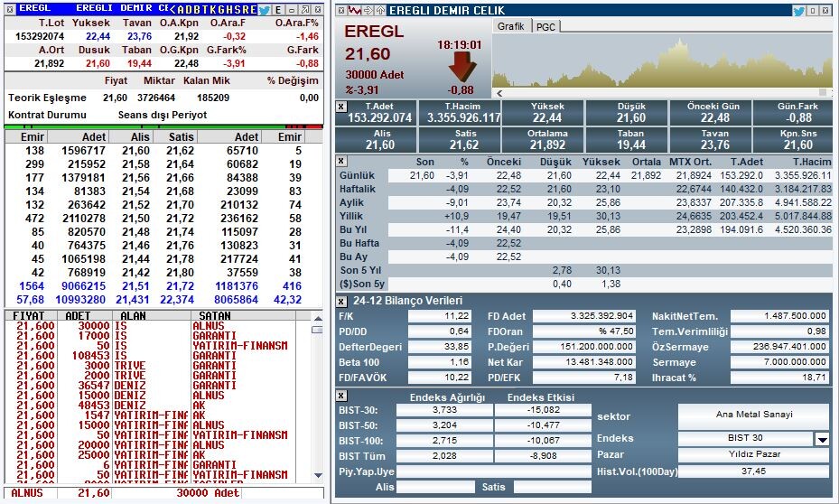
Task: Click the Pazar field 'Yıldız Pazar'
Action: (x=753, y=454)
